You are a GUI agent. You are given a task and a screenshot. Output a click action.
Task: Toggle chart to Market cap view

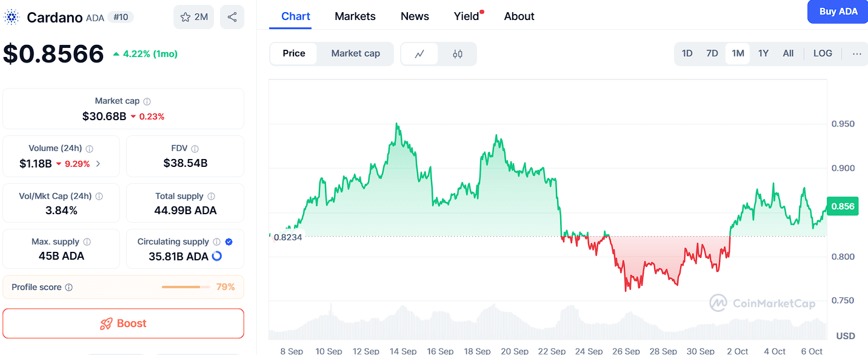[355, 53]
